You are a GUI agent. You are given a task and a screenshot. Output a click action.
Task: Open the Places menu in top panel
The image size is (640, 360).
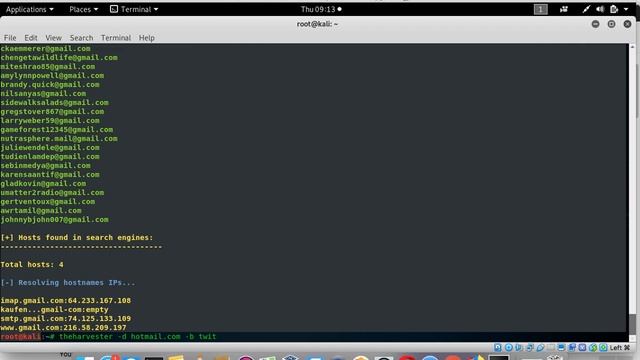83,9
